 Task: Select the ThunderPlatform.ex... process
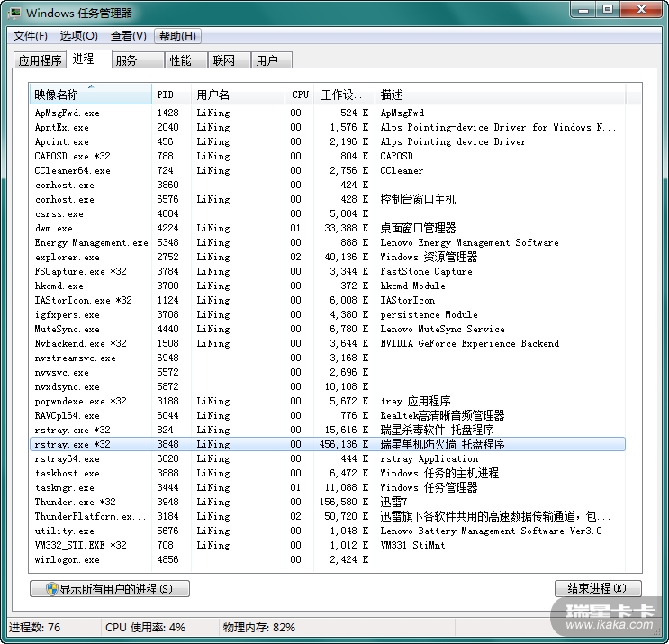(328, 516)
